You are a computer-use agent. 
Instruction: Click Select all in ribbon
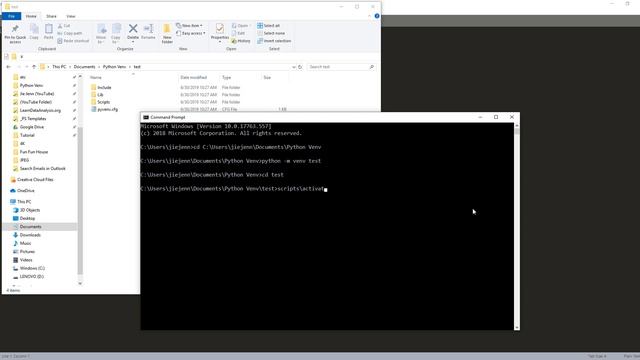(268, 26)
